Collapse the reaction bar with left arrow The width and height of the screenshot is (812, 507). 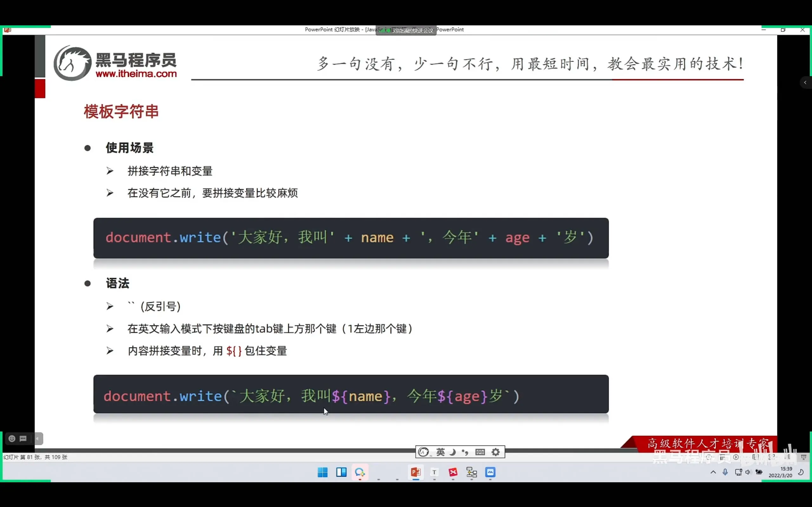[x=37, y=439]
